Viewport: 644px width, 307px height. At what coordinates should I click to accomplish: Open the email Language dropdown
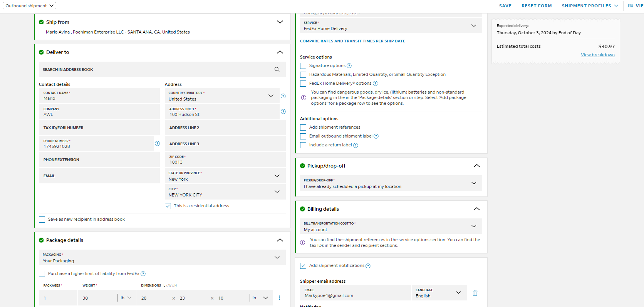(x=439, y=293)
